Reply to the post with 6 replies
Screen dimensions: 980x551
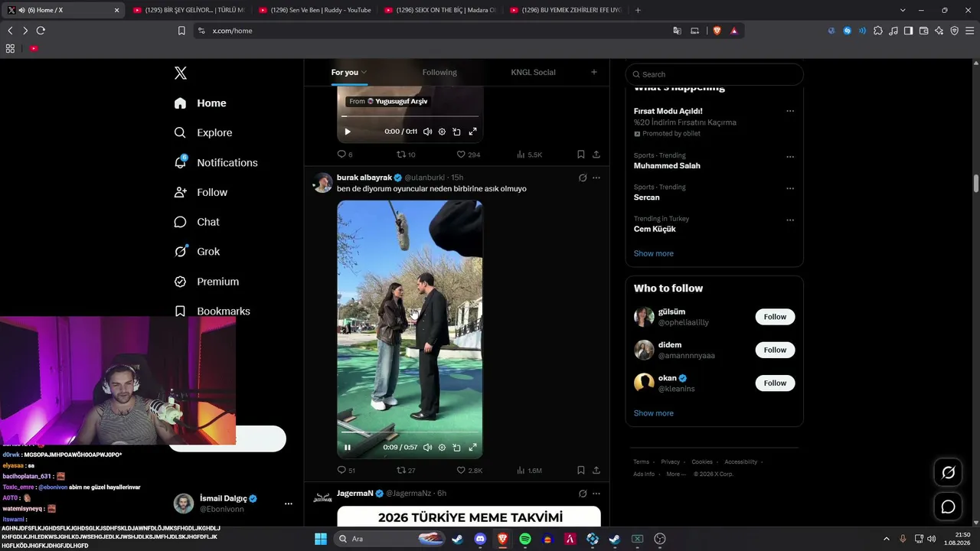pyautogui.click(x=345, y=155)
